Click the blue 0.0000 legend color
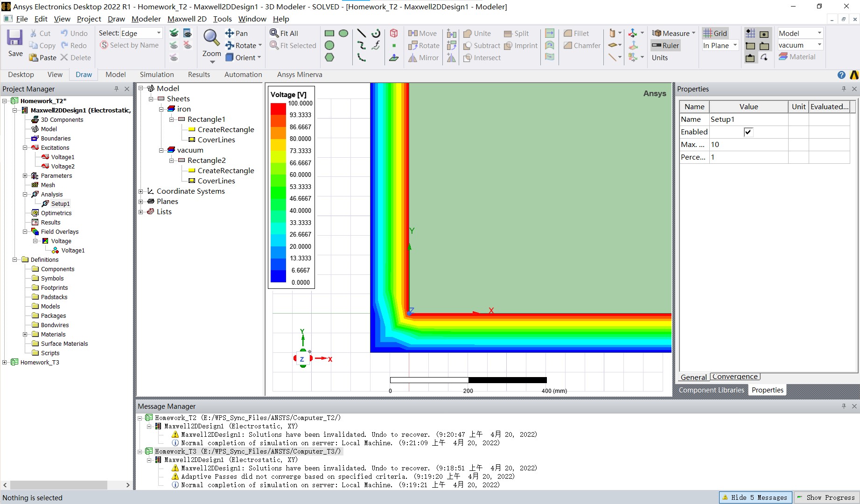The height and width of the screenshot is (504, 860). click(x=278, y=276)
